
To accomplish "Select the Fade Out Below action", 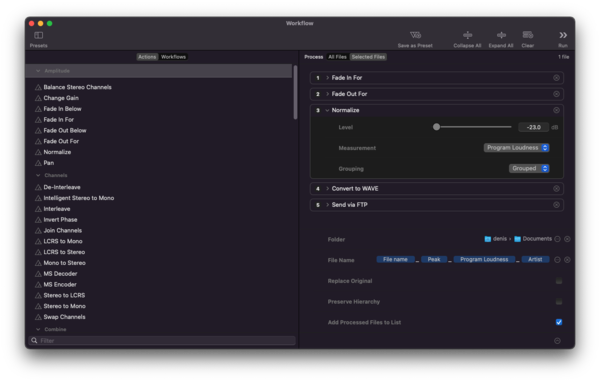I will pos(65,131).
